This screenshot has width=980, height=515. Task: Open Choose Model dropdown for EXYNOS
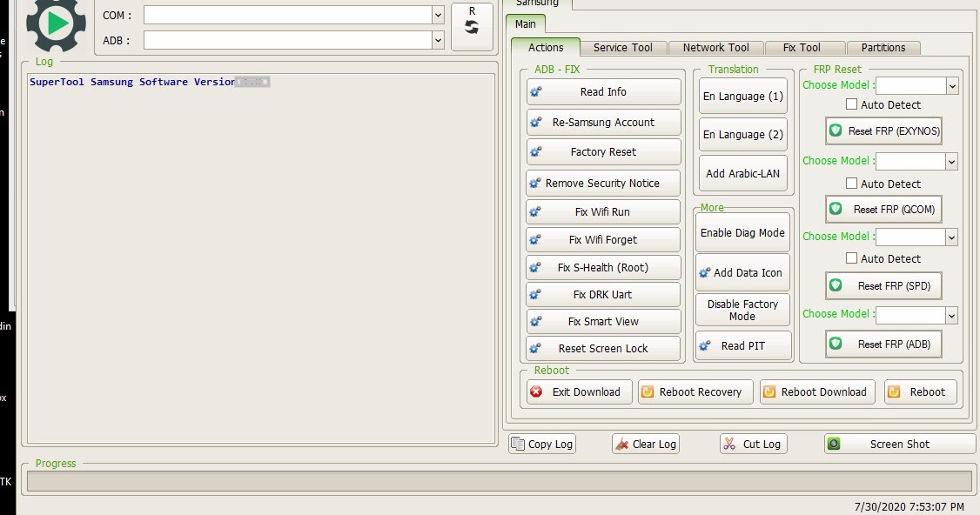(x=952, y=85)
